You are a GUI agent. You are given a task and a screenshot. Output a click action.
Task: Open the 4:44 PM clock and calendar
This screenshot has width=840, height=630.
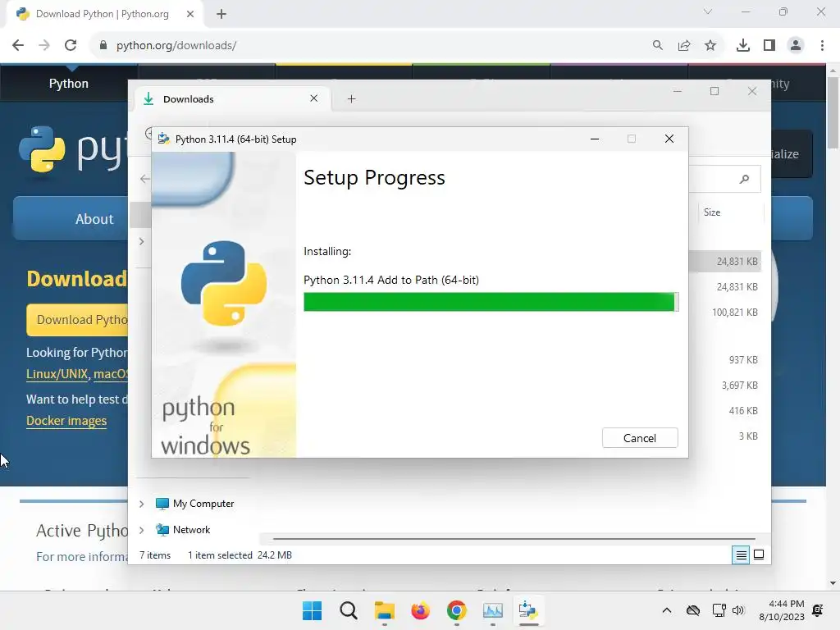(x=782, y=610)
